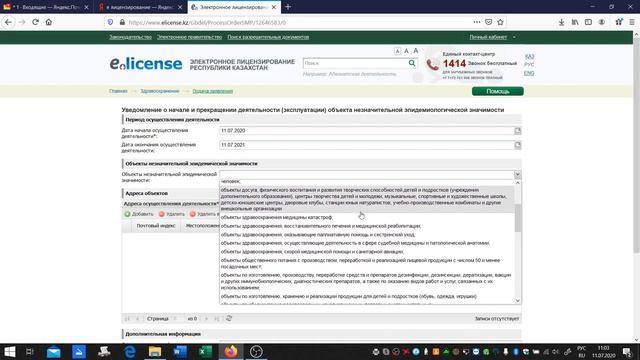The image size is (640, 360).
Task: Click the green Помощь button
Action: (498, 91)
